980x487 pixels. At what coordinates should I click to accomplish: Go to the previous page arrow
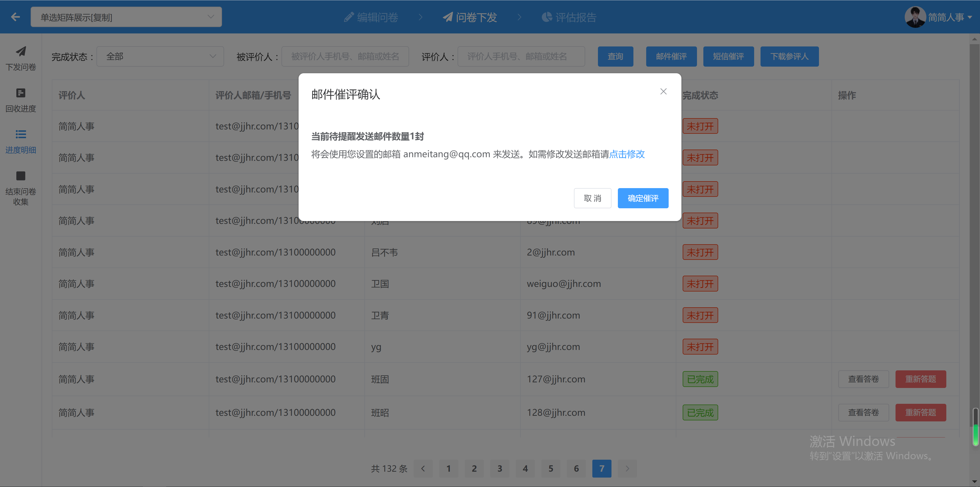[x=423, y=468]
